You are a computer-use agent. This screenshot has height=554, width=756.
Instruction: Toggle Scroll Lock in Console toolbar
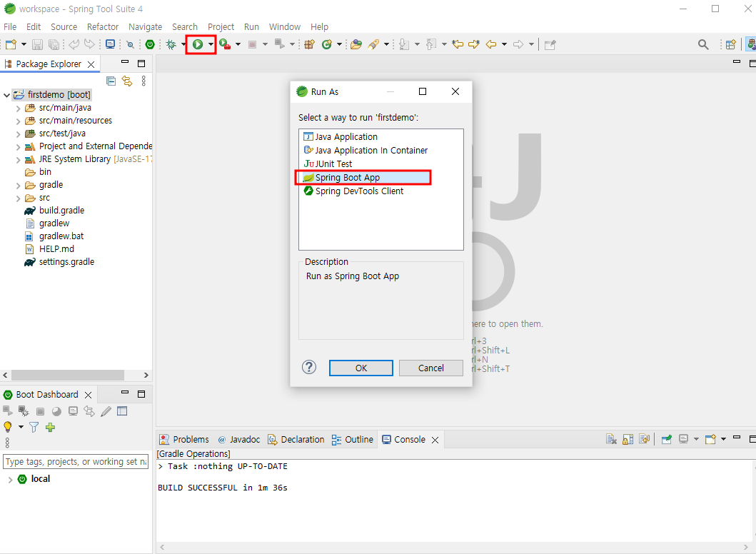point(628,439)
